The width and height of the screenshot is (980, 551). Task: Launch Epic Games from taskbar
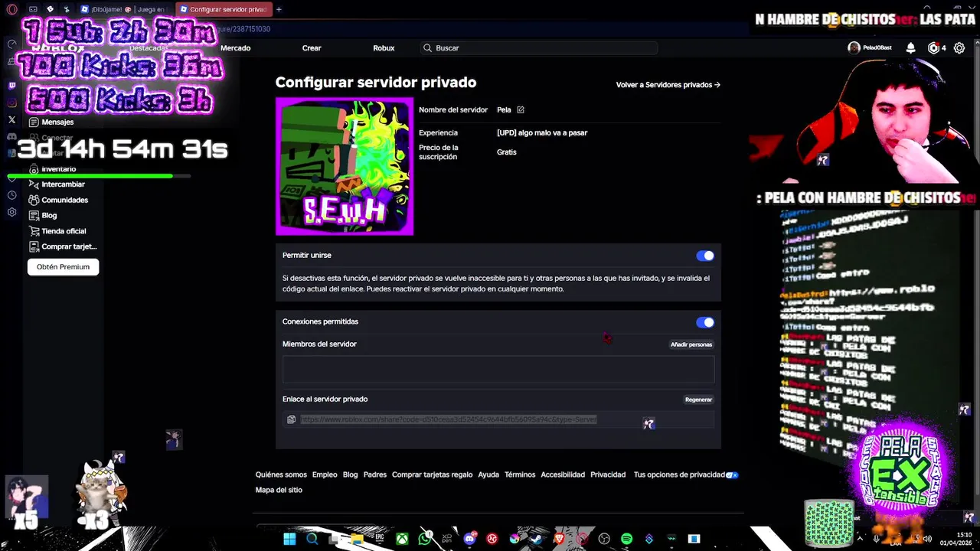pyautogui.click(x=379, y=539)
